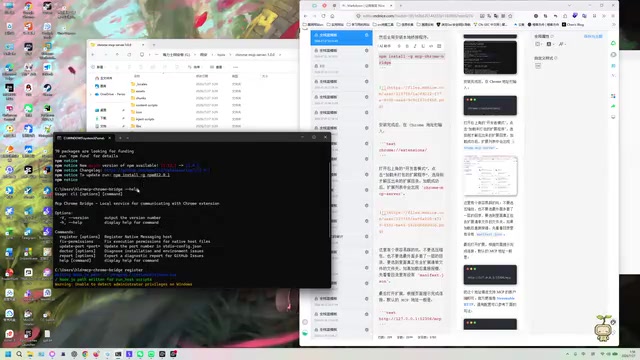Open the Chen's Blog bookmark
This screenshot has height=360, width=640.
click(x=573, y=24)
